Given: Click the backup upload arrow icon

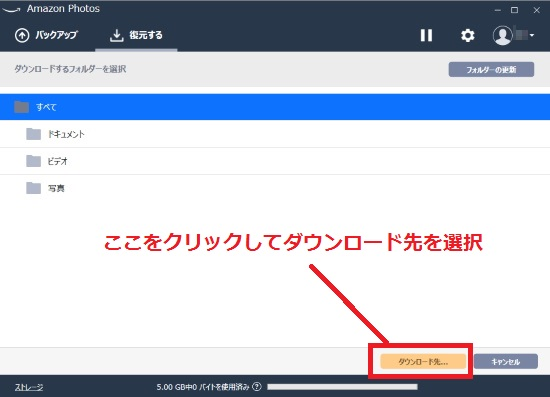Looking at the screenshot, I should [22, 35].
